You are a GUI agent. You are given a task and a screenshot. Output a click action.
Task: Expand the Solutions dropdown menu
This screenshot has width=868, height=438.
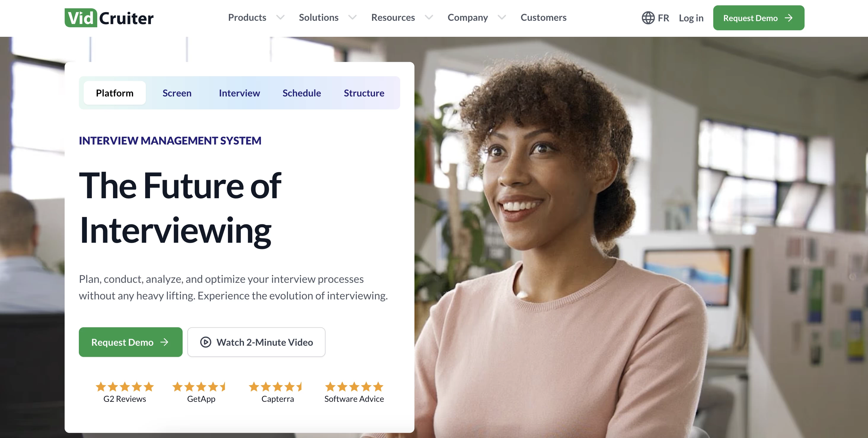(326, 17)
